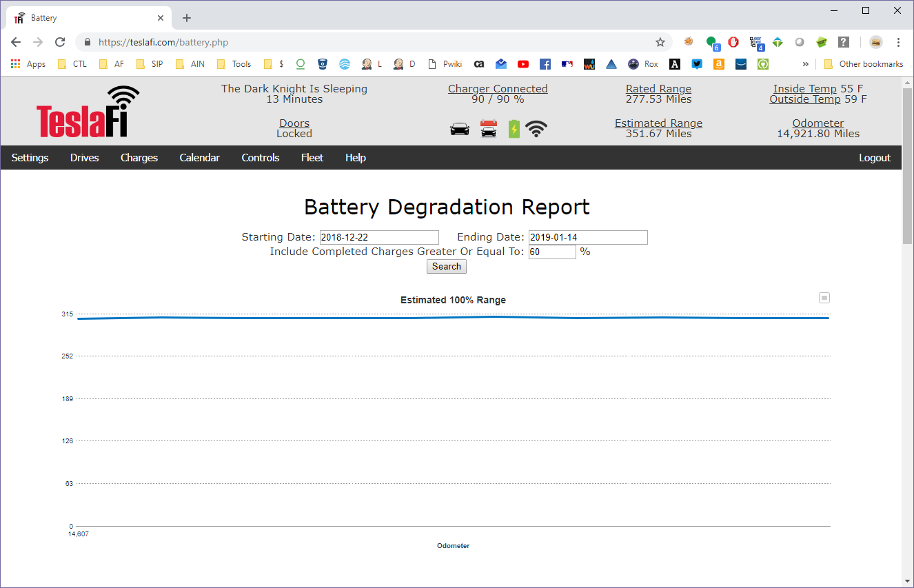Image resolution: width=914 pixels, height=588 pixels.
Task: Open the Other bookmarks folder
Action: coord(864,64)
